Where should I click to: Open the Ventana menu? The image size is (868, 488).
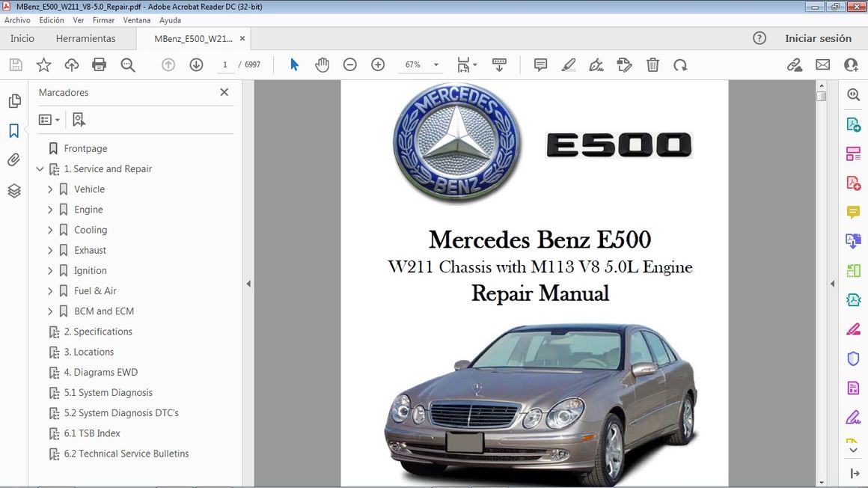point(136,20)
